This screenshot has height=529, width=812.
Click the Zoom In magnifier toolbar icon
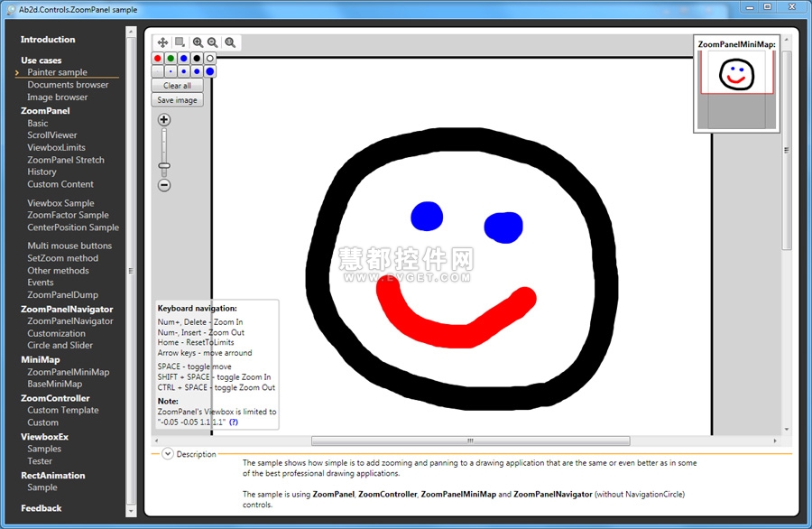[198, 42]
